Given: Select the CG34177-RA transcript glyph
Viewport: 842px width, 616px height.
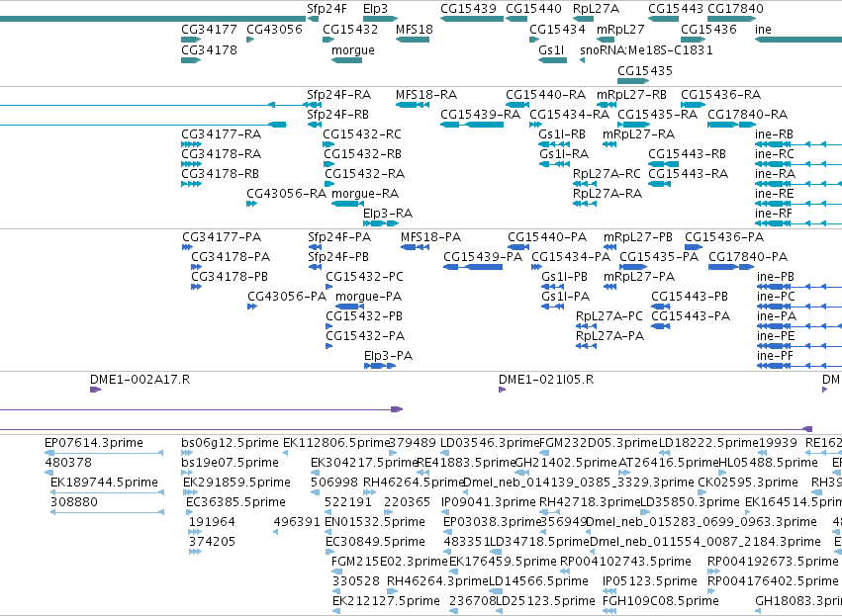Looking at the screenshot, I should 191,144.
